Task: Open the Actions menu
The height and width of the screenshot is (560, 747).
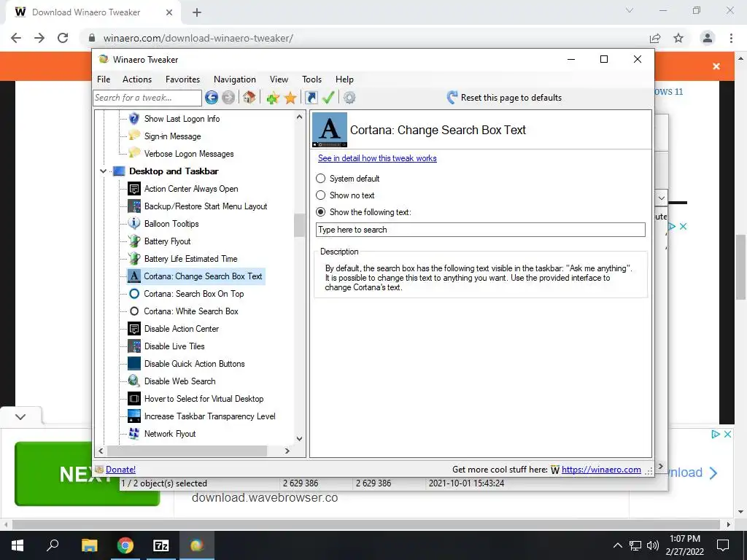Action: pyautogui.click(x=137, y=79)
